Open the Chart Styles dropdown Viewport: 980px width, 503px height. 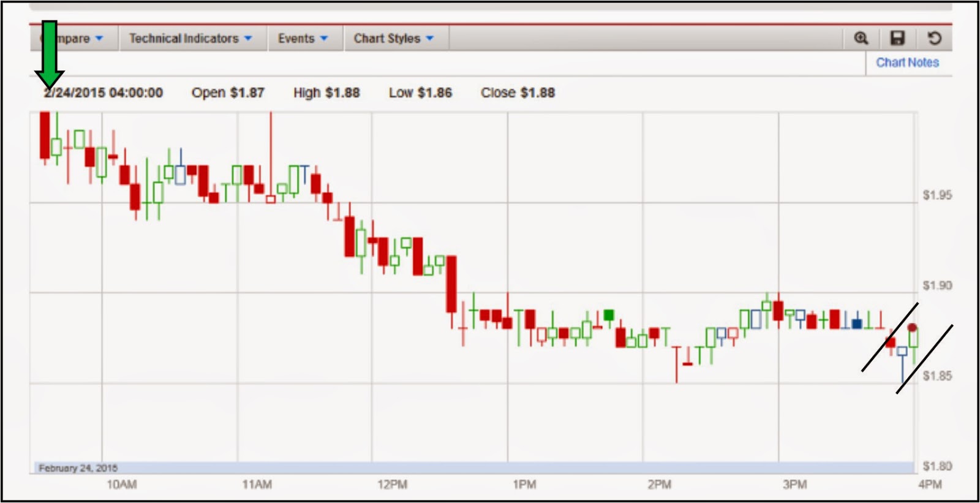(x=394, y=39)
